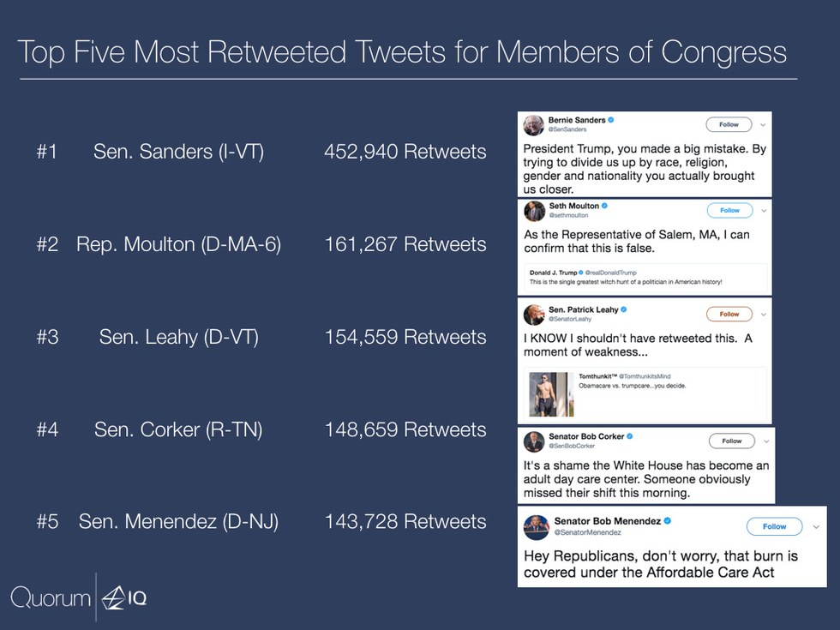Click the Quorum IQ logo
840x630 pixels.
pos(79,597)
